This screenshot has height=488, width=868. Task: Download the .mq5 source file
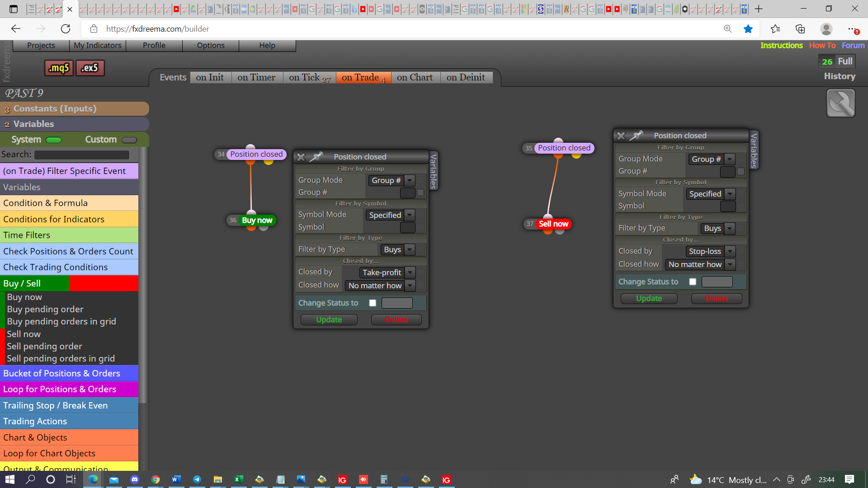59,68
